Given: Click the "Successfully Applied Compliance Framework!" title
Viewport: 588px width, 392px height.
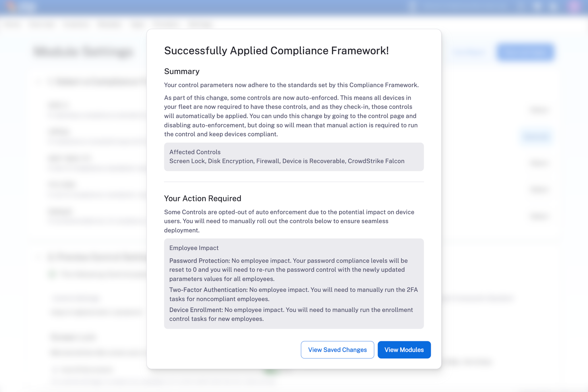Looking at the screenshot, I should (x=276, y=51).
